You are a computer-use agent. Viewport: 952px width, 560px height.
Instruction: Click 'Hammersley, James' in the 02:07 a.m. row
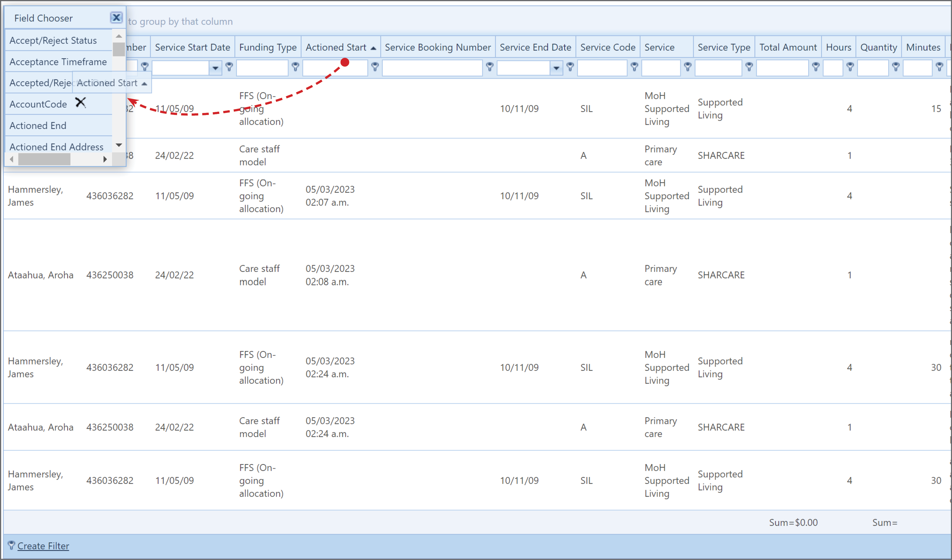coord(35,196)
